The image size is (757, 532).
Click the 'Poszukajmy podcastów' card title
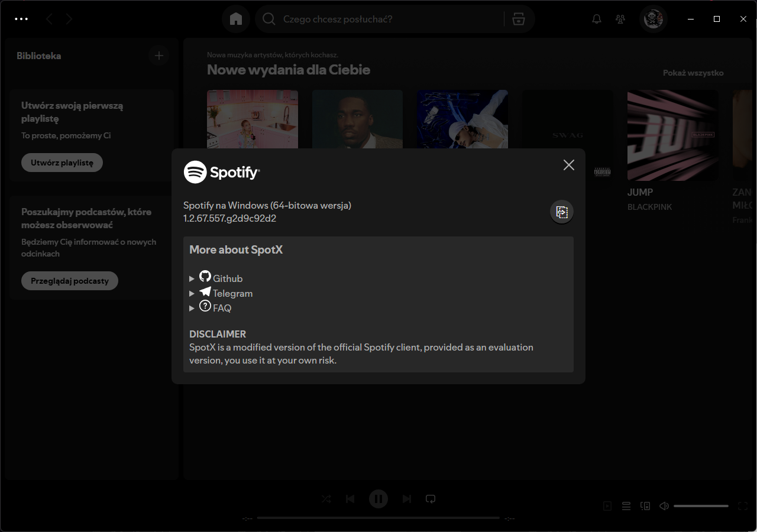pyautogui.click(x=86, y=218)
